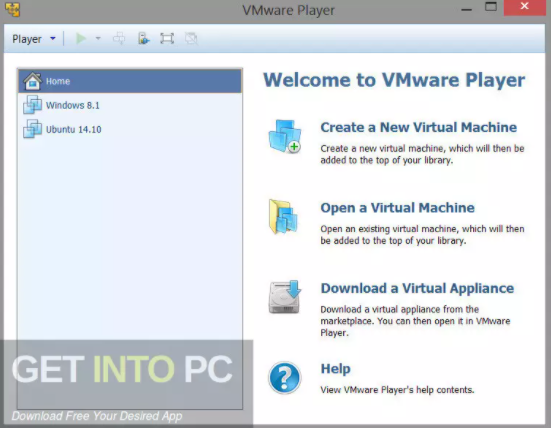Image resolution: width=551 pixels, height=428 pixels.
Task: Enter full screen mode via toolbar icon
Action: click(x=167, y=38)
